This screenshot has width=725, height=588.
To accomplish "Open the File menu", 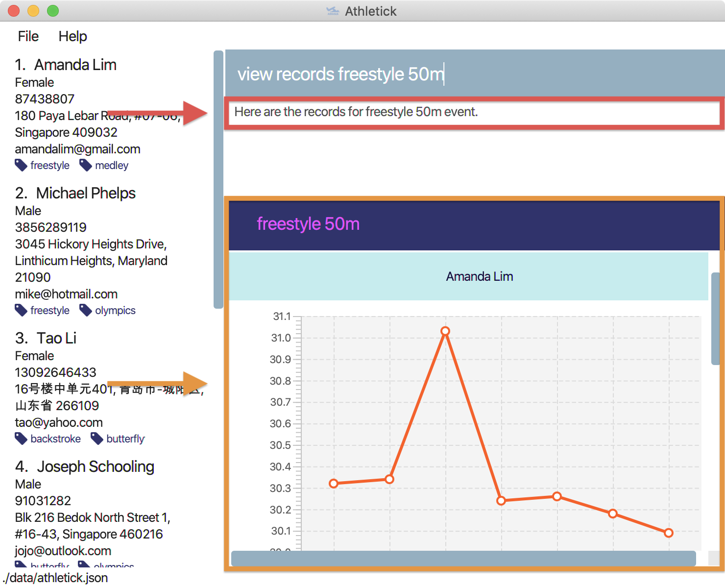I will [28, 36].
